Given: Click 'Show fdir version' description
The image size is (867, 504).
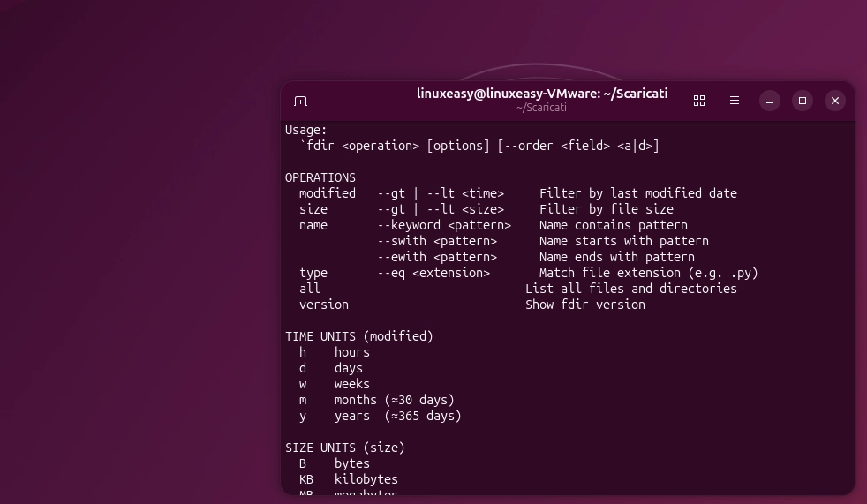Looking at the screenshot, I should [x=585, y=305].
